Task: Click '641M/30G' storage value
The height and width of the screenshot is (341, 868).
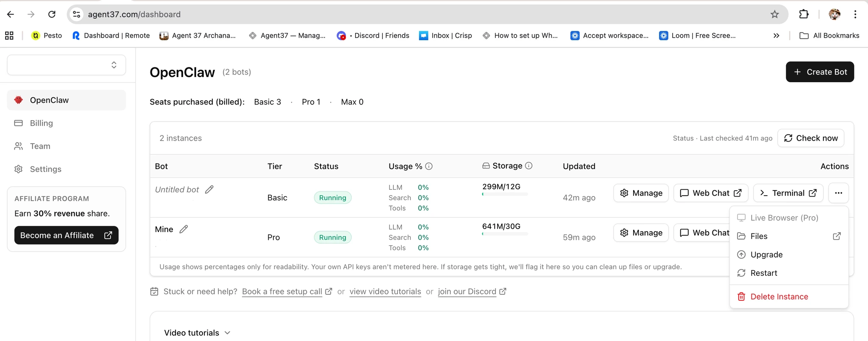Action: pyautogui.click(x=501, y=226)
